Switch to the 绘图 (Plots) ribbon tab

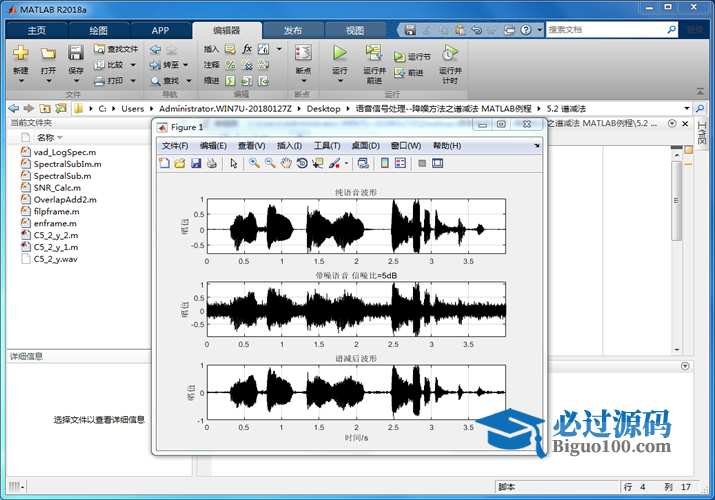click(99, 30)
